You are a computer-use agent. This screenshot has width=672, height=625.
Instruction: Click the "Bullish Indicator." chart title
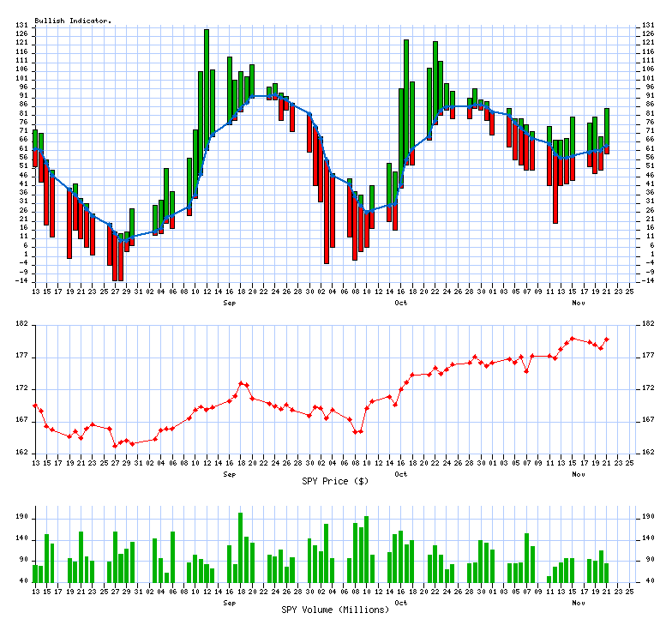[73, 20]
